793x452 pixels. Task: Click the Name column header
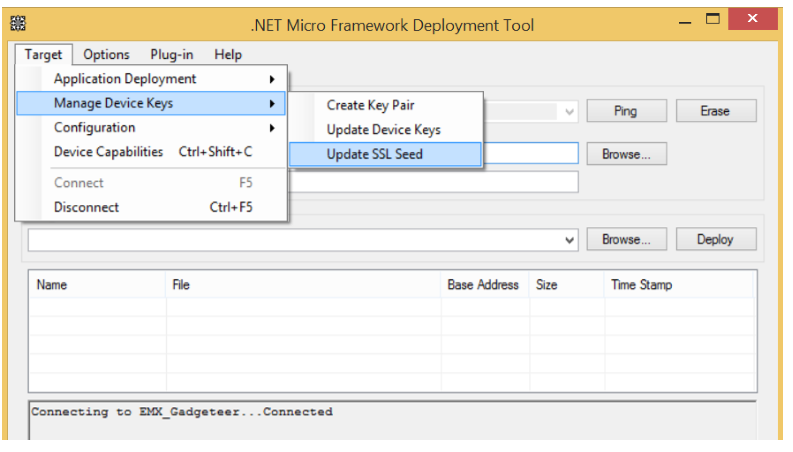pyautogui.click(x=98, y=285)
